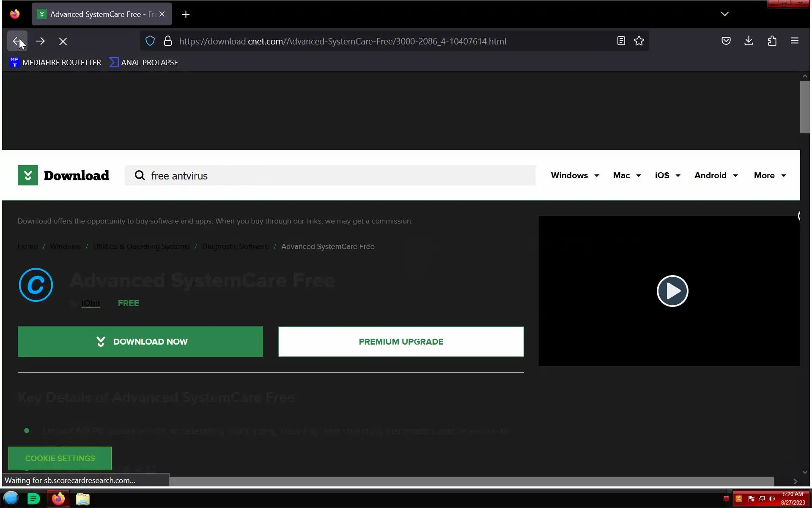Toggle reader view icon in address bar
The image size is (812, 508).
(621, 41)
